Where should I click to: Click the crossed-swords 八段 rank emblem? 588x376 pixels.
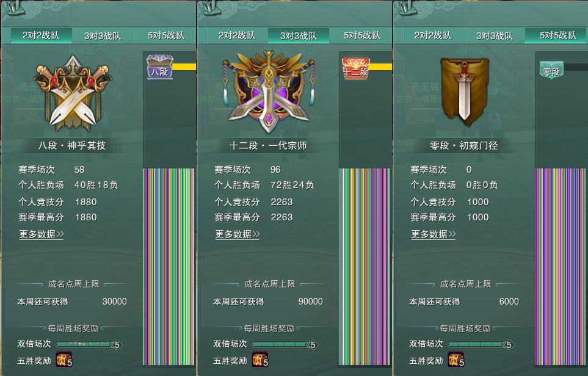point(73,93)
